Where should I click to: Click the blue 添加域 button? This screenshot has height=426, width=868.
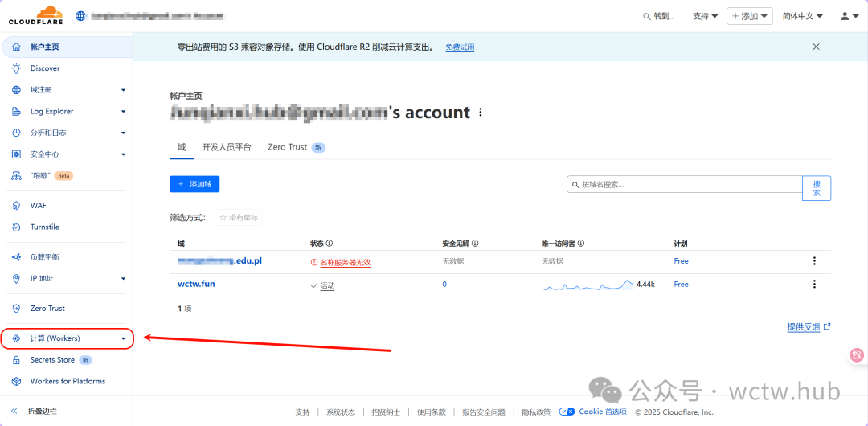[x=194, y=184]
